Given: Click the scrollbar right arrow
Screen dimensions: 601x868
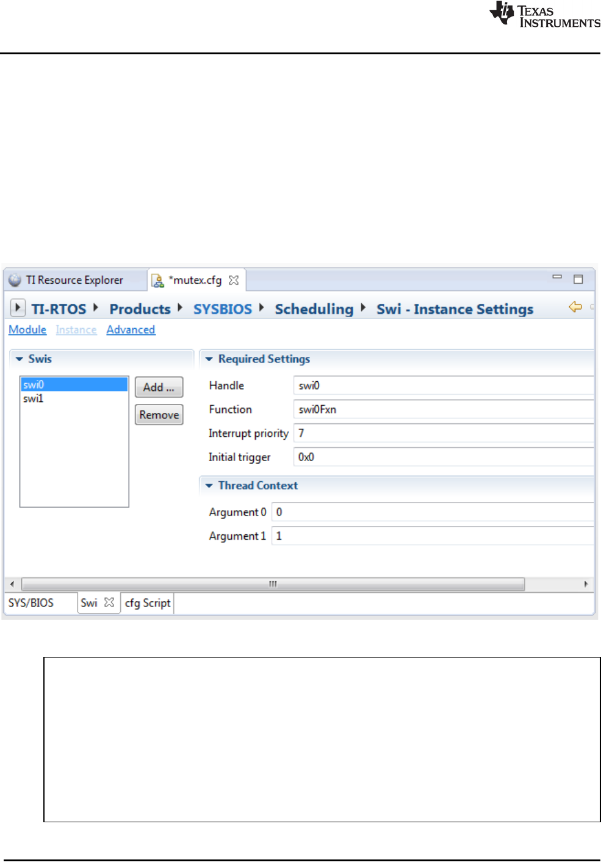Looking at the screenshot, I should (586, 584).
